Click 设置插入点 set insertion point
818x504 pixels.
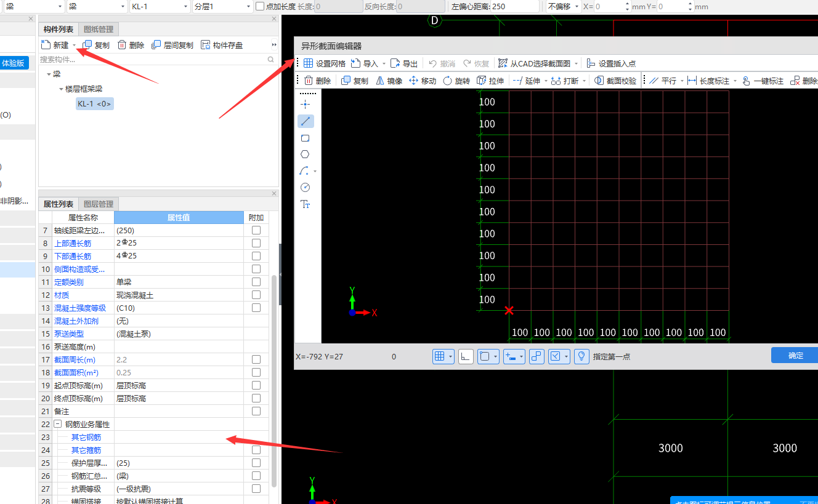pyautogui.click(x=611, y=63)
